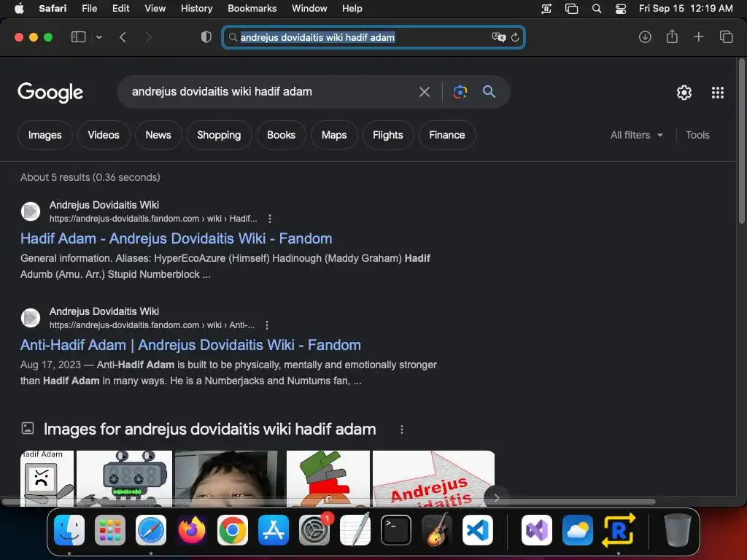Open the Safari View menu
The width and height of the screenshot is (747, 560).
tap(155, 8)
